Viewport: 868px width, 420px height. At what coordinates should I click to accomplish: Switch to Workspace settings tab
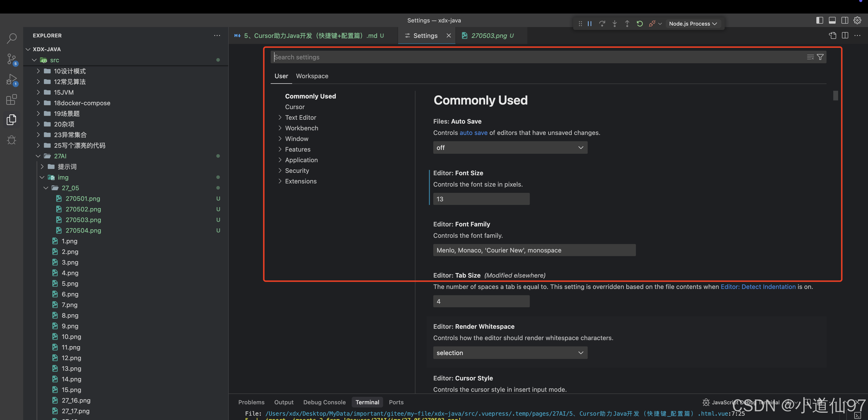click(312, 76)
